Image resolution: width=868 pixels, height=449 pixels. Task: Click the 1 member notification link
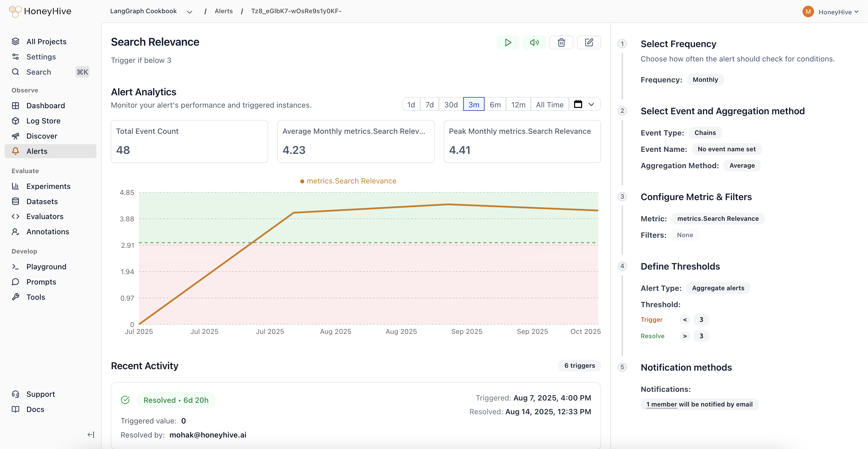[x=661, y=404]
